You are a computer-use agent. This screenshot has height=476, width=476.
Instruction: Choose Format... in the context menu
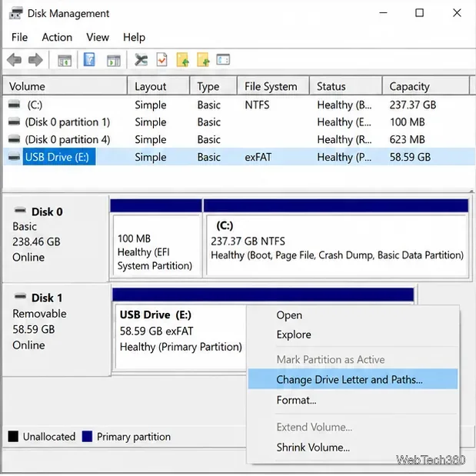coord(353,400)
